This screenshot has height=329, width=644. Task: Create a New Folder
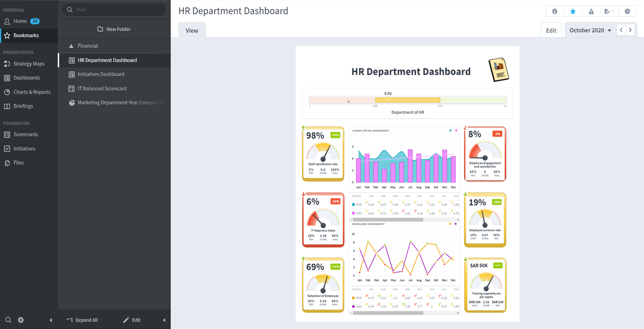pos(114,29)
